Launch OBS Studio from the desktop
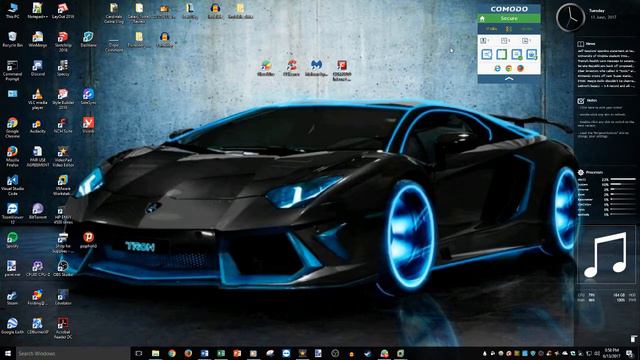The height and width of the screenshot is (360, 640). [63, 269]
